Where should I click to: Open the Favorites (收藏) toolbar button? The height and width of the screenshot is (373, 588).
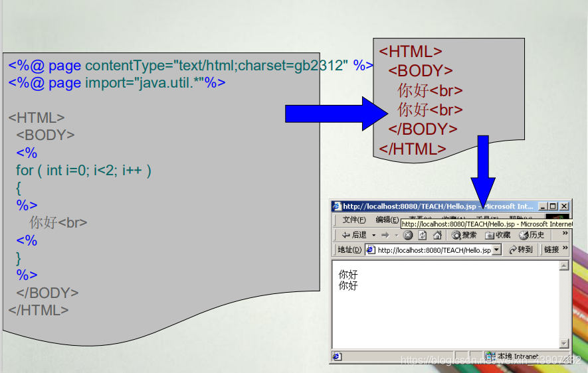[x=498, y=235]
